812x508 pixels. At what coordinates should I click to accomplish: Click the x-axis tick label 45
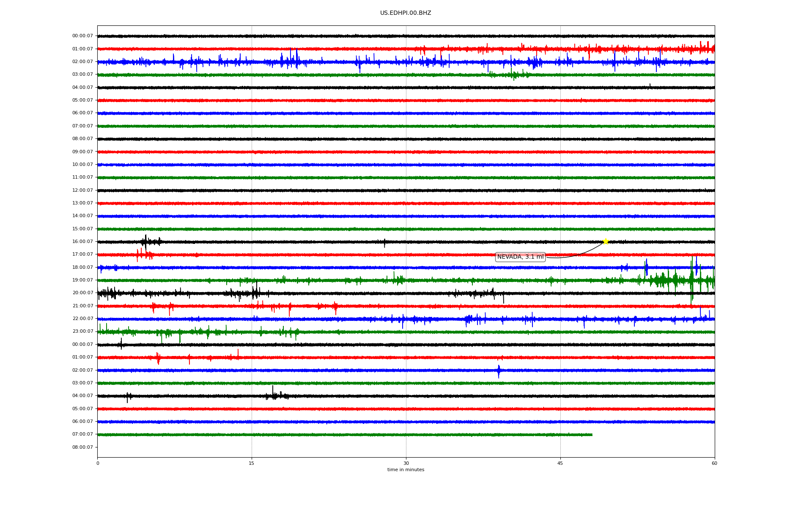(560, 463)
